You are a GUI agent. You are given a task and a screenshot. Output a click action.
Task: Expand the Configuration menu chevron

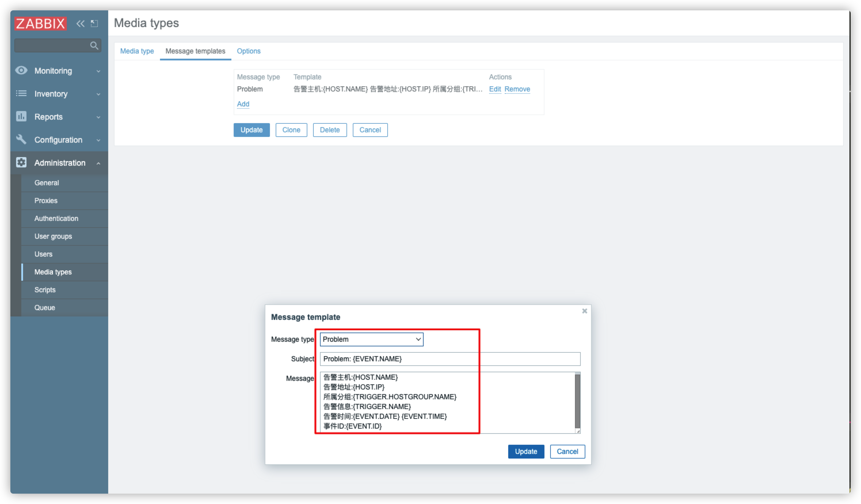[98, 140]
